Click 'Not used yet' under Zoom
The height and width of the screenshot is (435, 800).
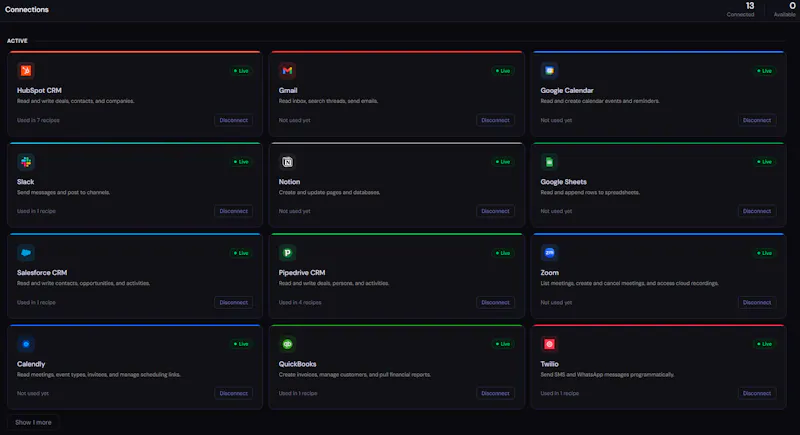coord(556,302)
